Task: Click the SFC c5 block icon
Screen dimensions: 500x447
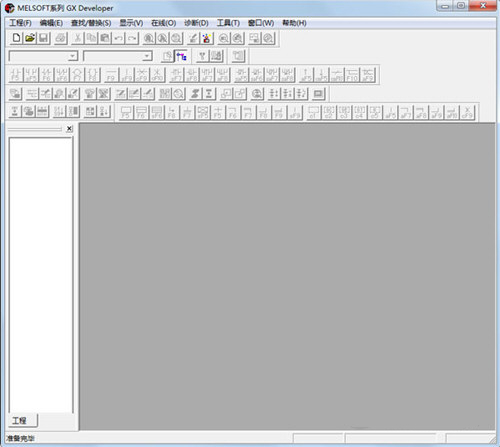Action: tap(375, 112)
